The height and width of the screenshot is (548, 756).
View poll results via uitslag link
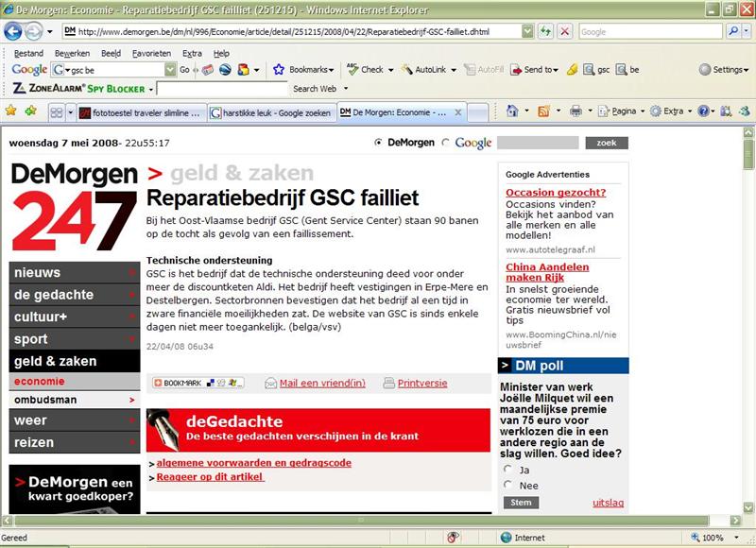click(608, 503)
